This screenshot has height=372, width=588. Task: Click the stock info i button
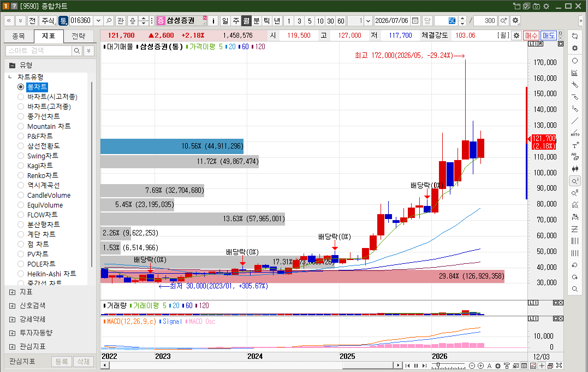pyautogui.click(x=213, y=21)
